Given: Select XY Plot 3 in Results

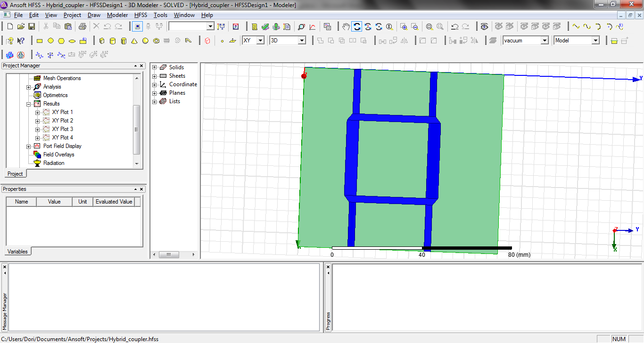Looking at the screenshot, I should click(63, 129).
